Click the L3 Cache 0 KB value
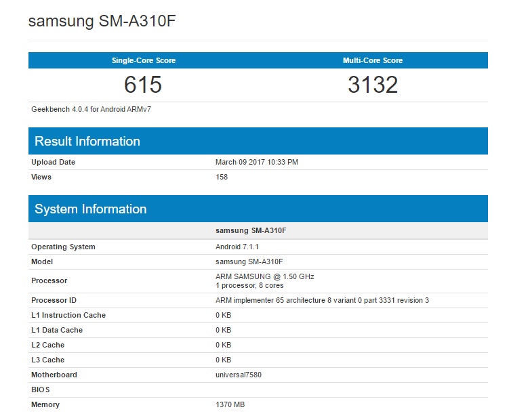Viewport: 511px width, 420px height. tap(223, 360)
